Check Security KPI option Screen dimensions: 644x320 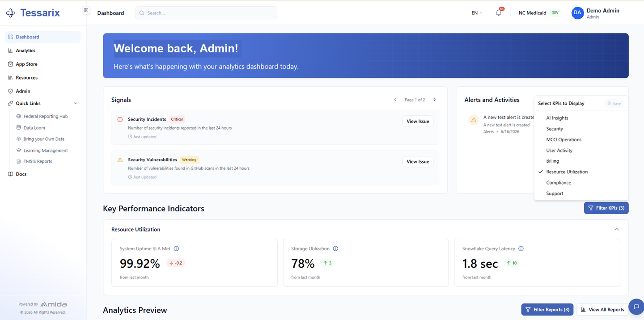(x=581, y=129)
